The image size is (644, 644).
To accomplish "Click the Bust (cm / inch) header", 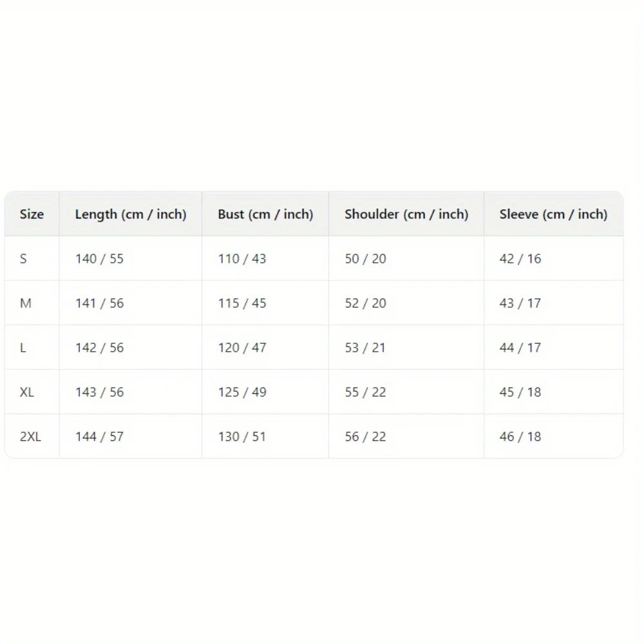I will coord(265,214).
